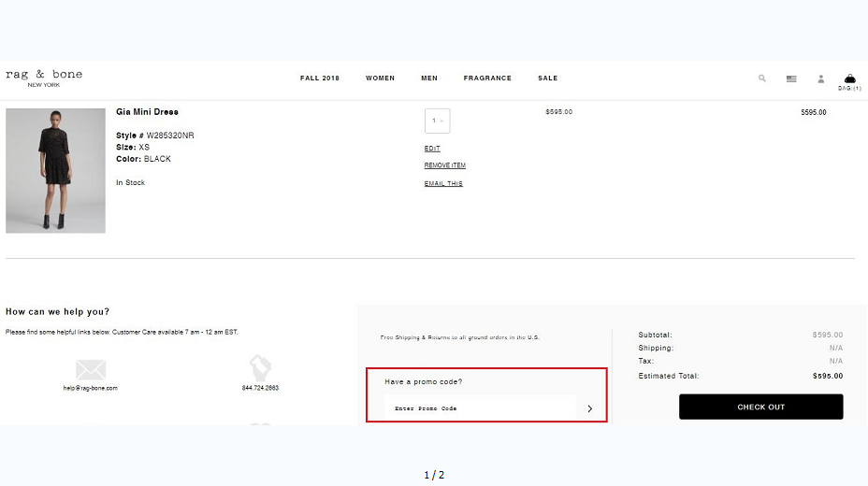
Task: Click the phone handset icon
Action: coord(260,368)
